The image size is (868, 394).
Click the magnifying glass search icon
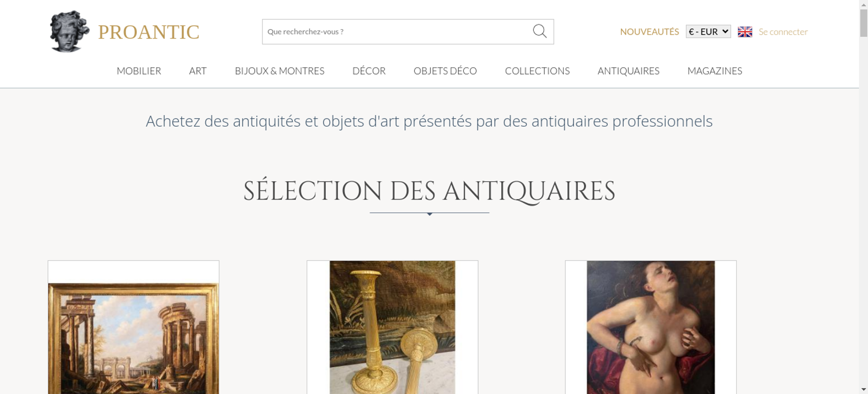pos(539,31)
